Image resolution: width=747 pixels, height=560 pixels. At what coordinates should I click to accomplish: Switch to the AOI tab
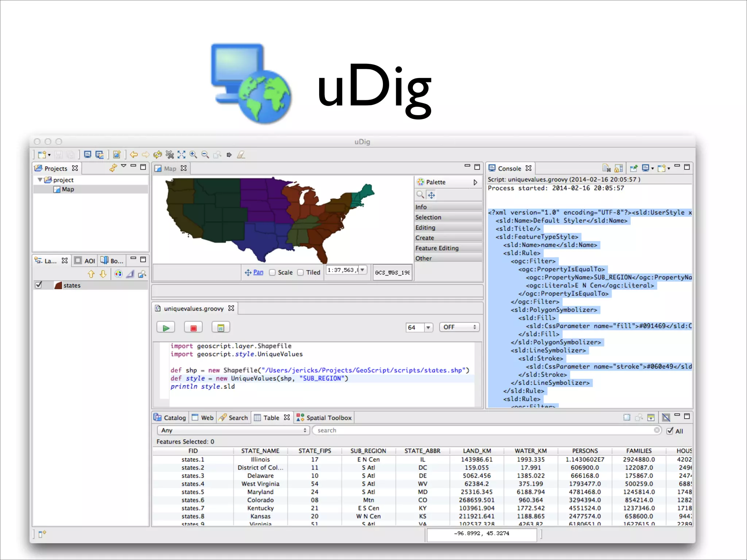point(85,260)
